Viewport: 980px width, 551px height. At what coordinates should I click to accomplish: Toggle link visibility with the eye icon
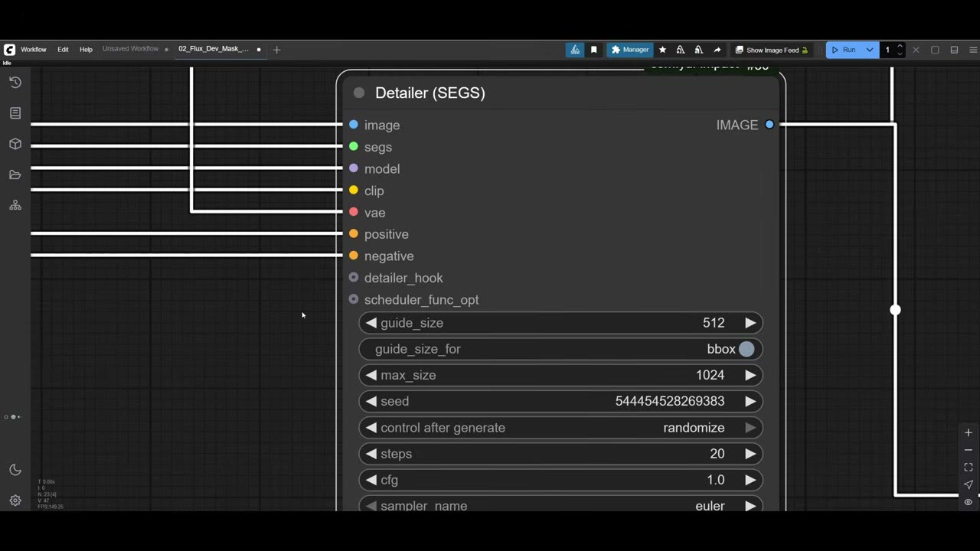pyautogui.click(x=969, y=502)
